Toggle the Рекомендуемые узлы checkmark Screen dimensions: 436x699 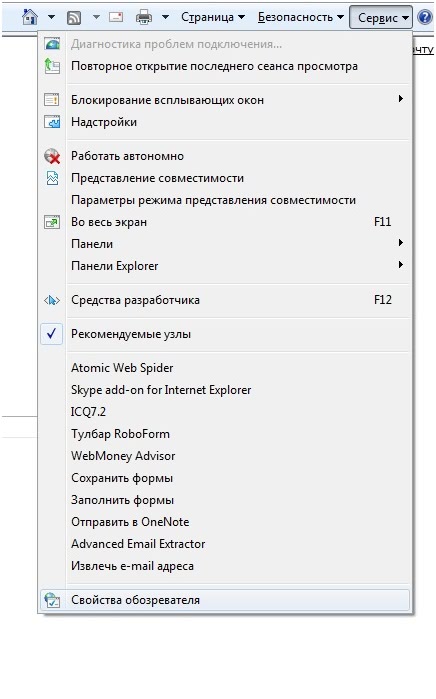tap(52, 334)
